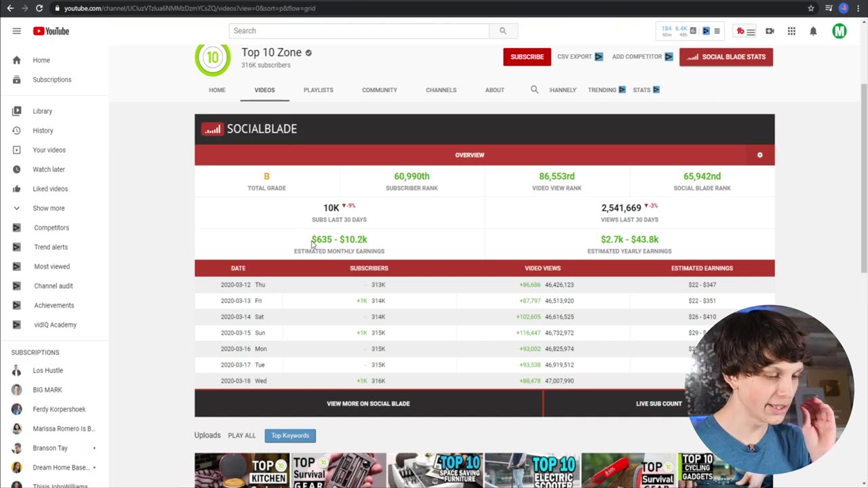868x488 pixels.
Task: Open the vidIQ stats bar chart icon
Action: coord(693,30)
